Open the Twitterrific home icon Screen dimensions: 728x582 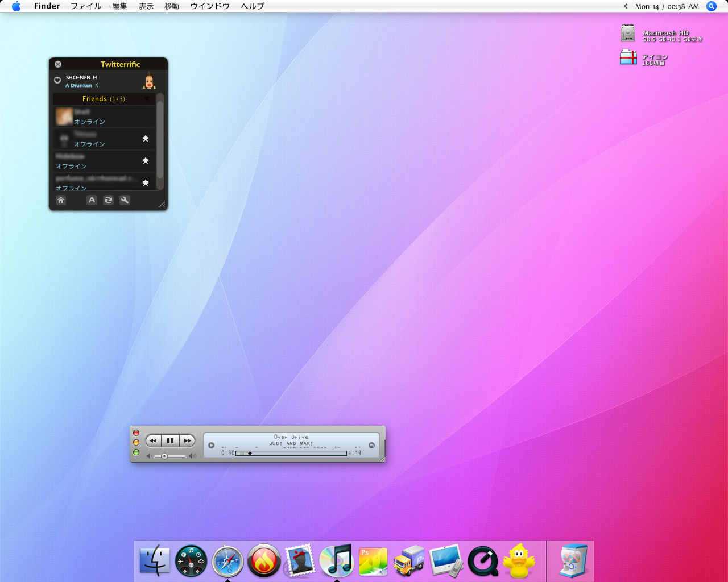point(61,200)
